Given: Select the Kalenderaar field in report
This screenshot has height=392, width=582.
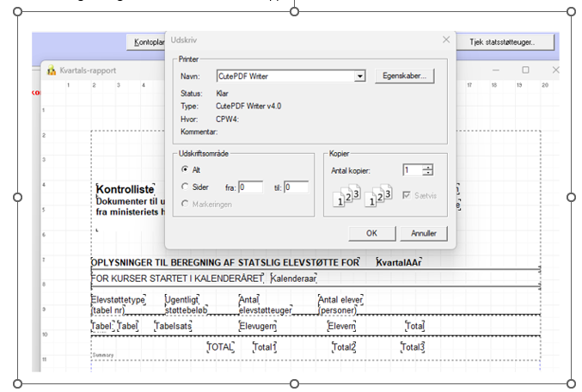Looking at the screenshot, I should (x=293, y=278).
